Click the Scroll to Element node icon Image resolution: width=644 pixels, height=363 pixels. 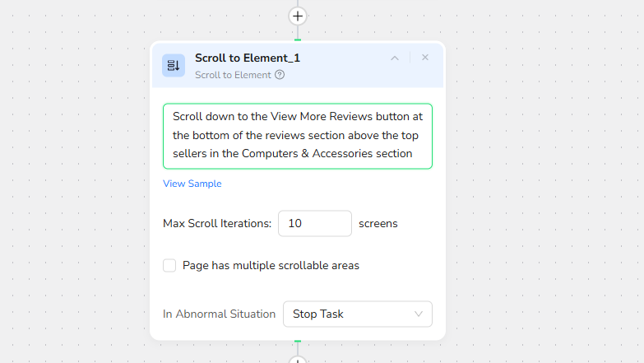174,65
